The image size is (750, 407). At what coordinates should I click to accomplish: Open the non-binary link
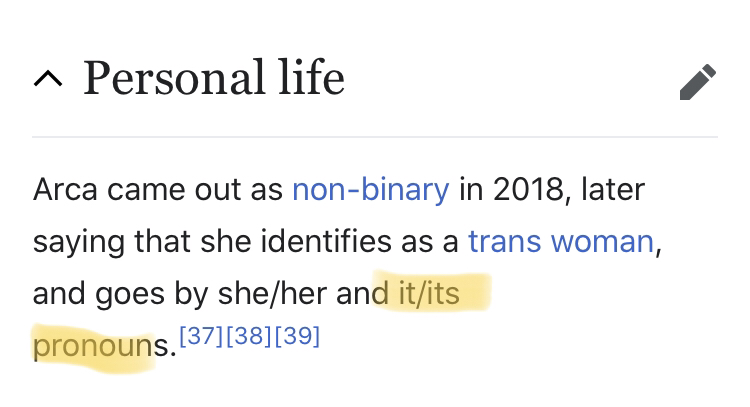point(370,189)
